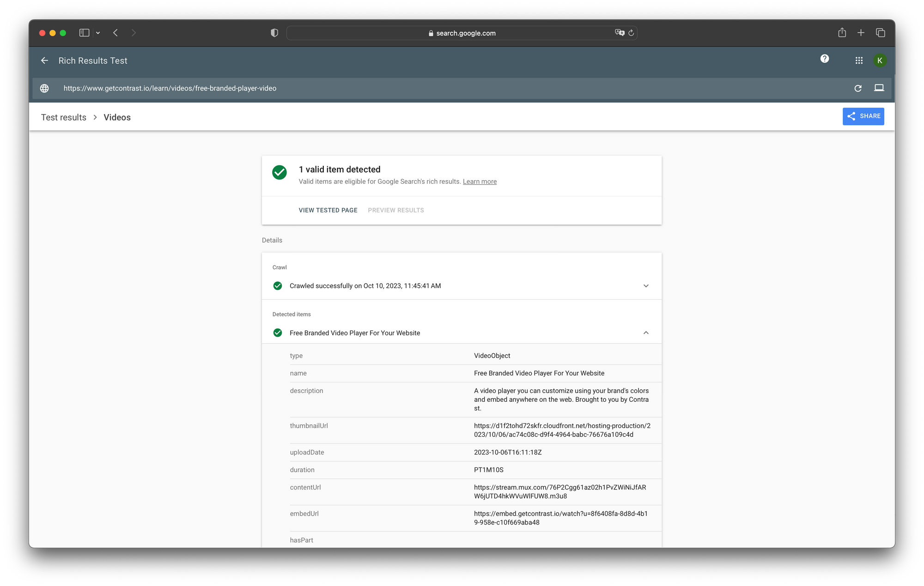Open the Google apps grid

pyautogui.click(x=859, y=60)
